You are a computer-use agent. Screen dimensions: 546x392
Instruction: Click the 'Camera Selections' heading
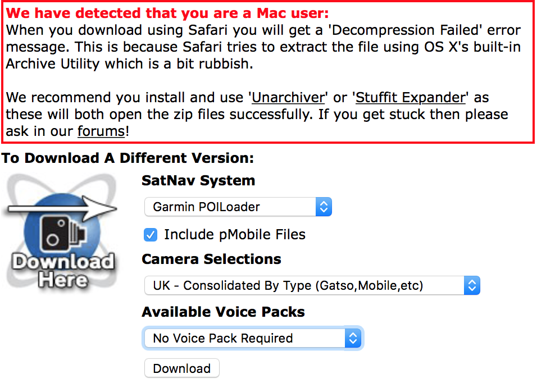[x=211, y=259]
